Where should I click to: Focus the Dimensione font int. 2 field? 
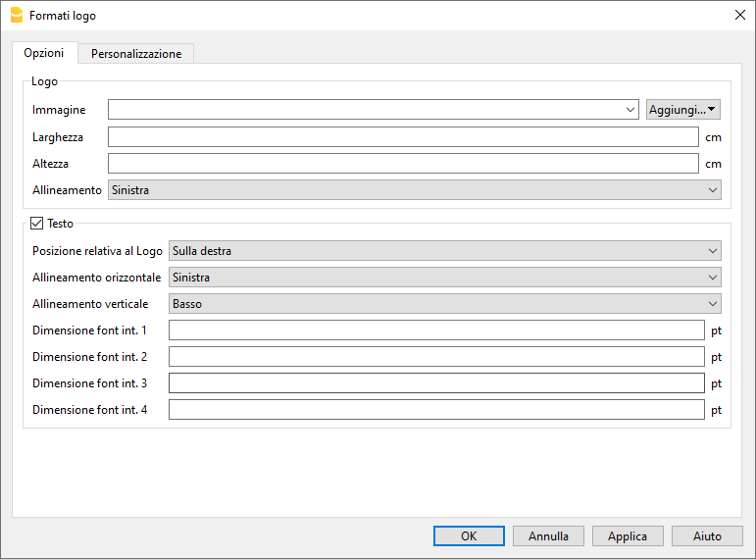pos(436,357)
